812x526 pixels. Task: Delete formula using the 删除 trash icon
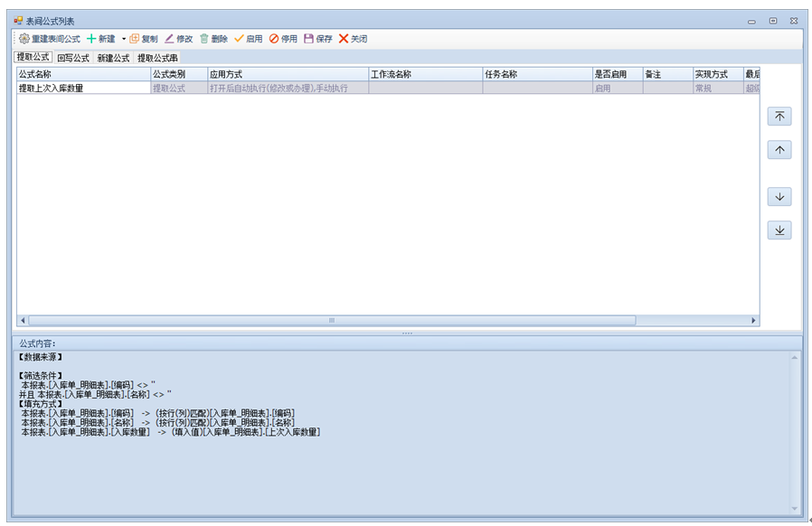pyautogui.click(x=204, y=39)
